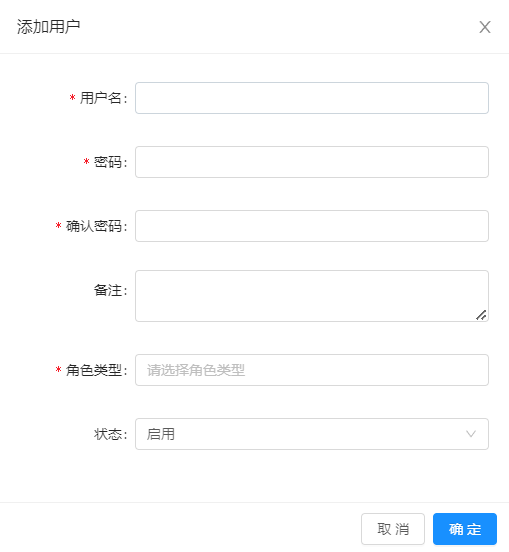Click the 备注 field label
The width and height of the screenshot is (509, 552).
110,290
